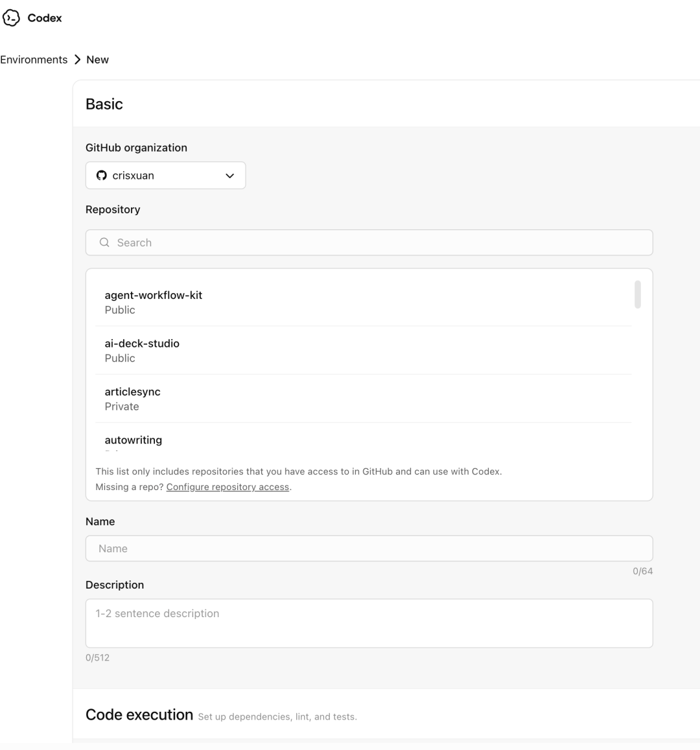The width and height of the screenshot is (700, 750).
Task: Choose the articlesync private repository
Action: click(364, 399)
